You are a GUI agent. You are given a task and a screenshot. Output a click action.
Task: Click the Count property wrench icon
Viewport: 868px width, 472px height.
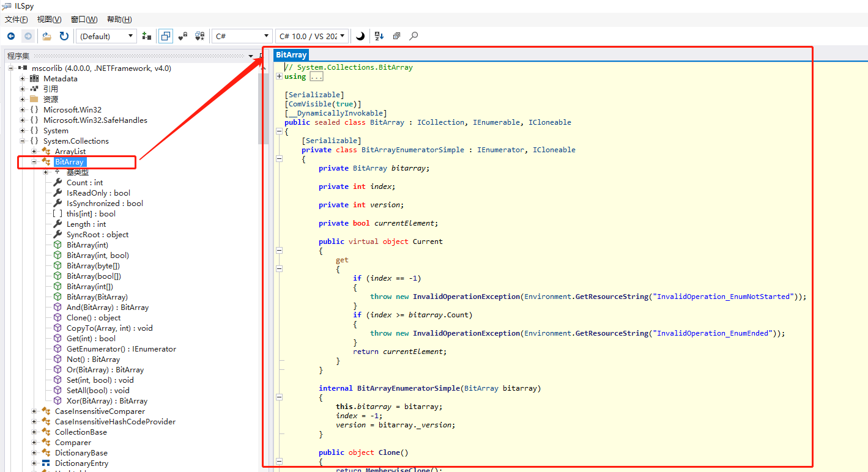57,182
